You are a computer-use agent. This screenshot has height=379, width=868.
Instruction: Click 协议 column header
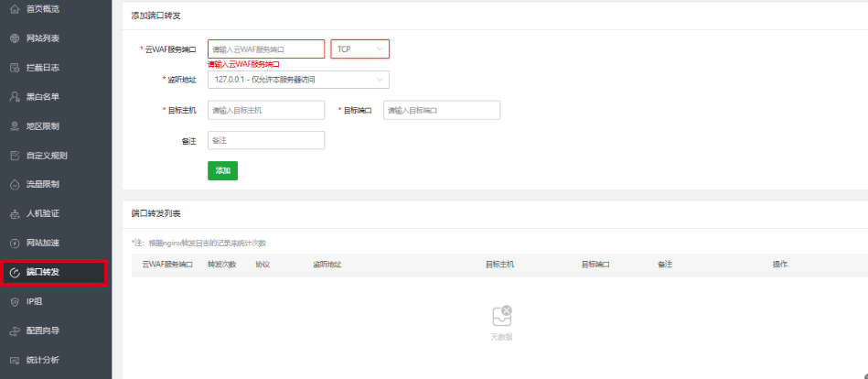(x=263, y=265)
